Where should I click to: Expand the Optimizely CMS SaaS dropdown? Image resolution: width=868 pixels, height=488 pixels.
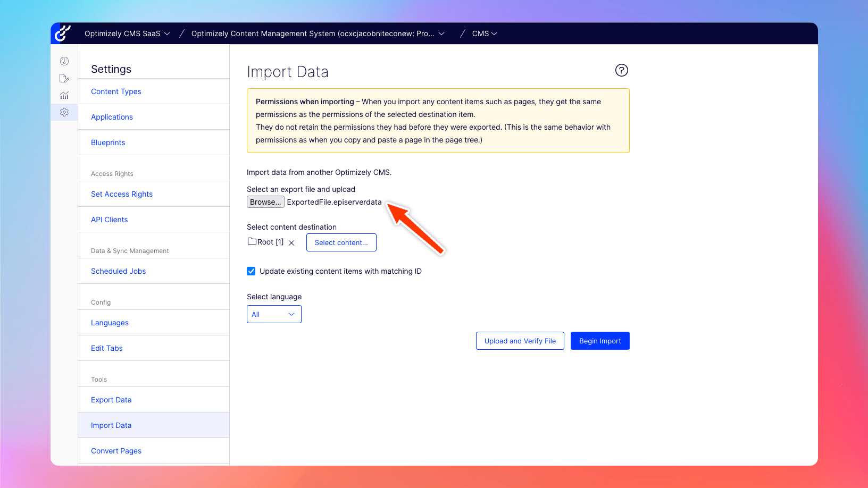[127, 33]
